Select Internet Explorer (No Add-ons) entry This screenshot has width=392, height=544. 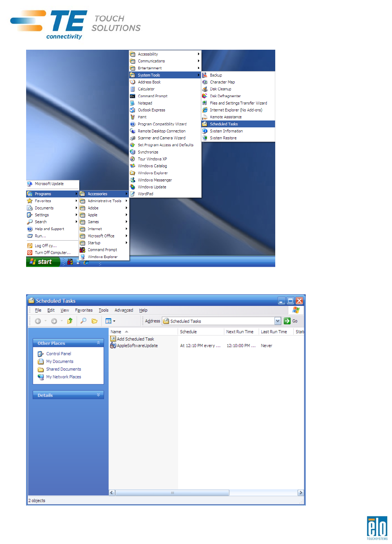tap(238, 110)
